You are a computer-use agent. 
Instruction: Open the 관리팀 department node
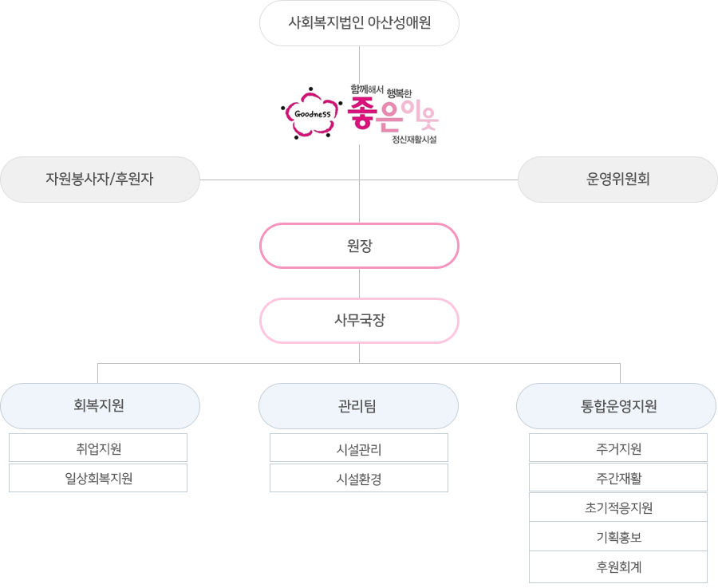click(358, 406)
